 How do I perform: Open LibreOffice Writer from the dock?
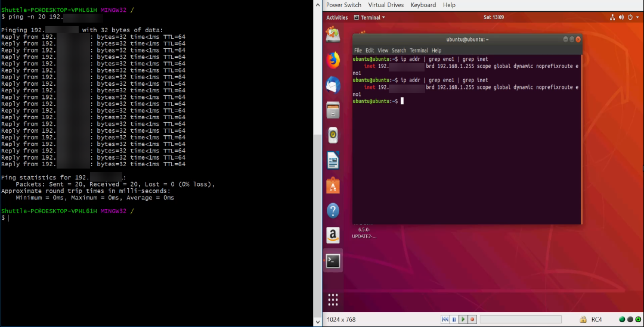[x=333, y=160]
